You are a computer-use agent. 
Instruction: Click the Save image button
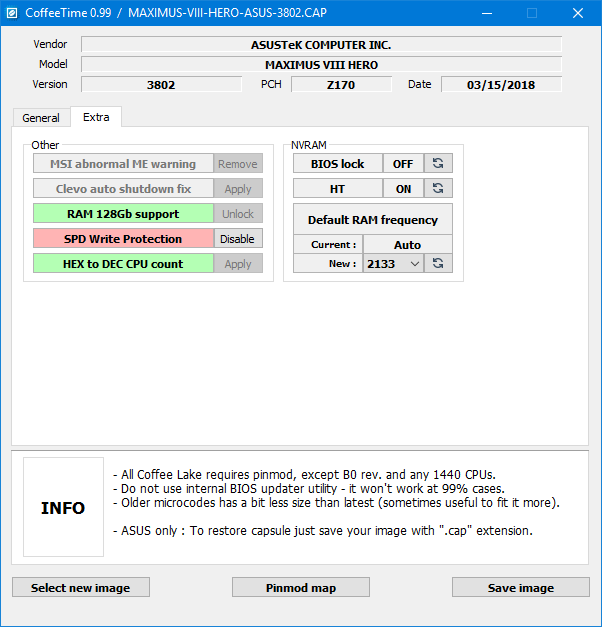pyautogui.click(x=521, y=587)
